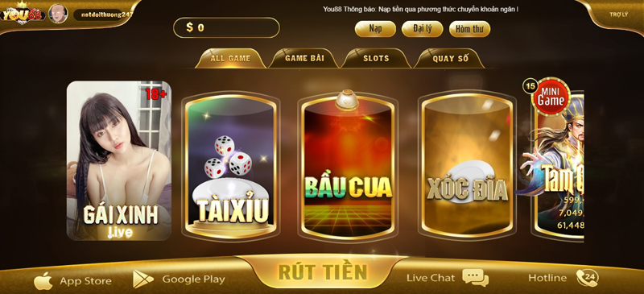Click the $ 0 balance field
This screenshot has width=644, height=294.
click(x=226, y=27)
